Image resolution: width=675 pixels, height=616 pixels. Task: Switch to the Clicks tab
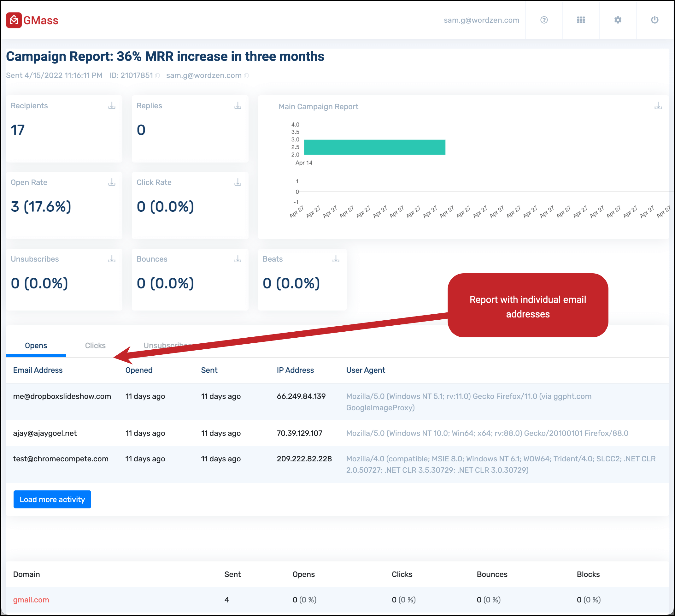tap(95, 346)
